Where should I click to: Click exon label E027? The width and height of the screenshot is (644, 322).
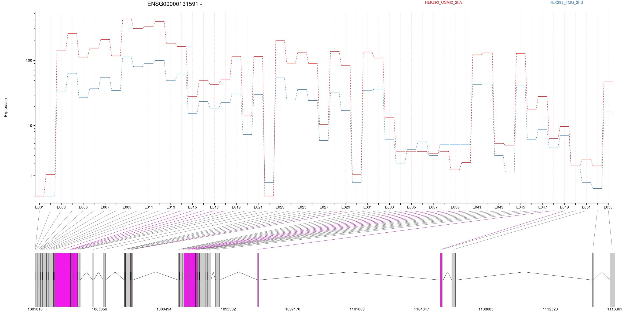[324, 207]
